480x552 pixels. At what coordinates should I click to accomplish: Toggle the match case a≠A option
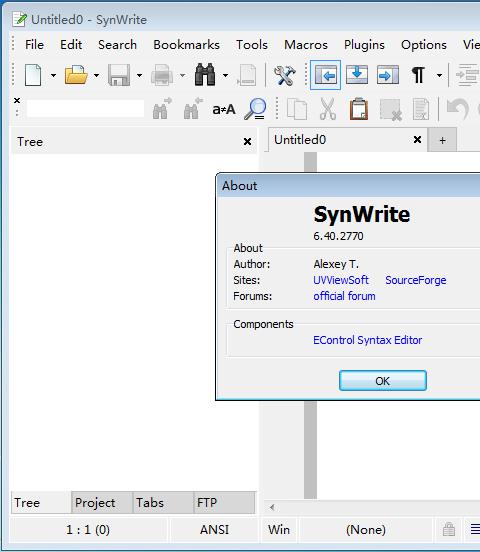tap(224, 109)
